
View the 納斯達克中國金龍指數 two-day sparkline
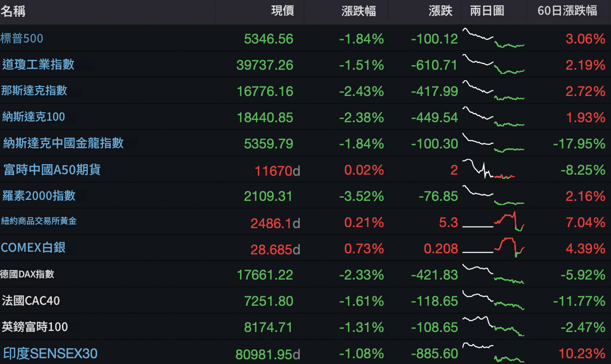(493, 143)
